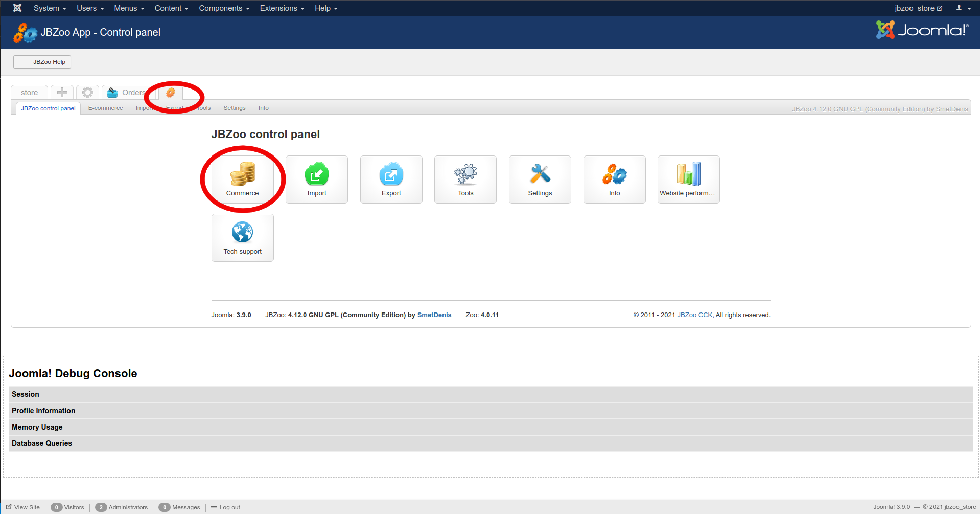Viewport: 980px width, 514px height.
Task: Open the Commerce section icon
Action: tap(243, 180)
